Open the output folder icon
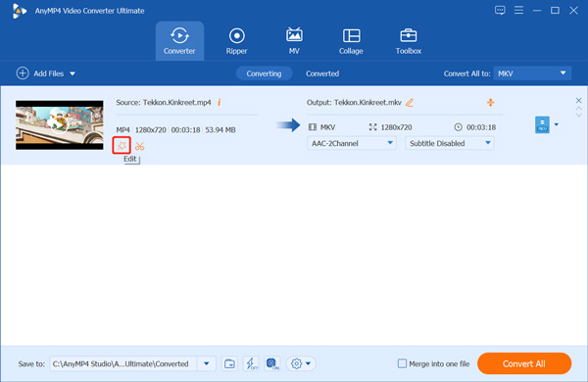 229,363
